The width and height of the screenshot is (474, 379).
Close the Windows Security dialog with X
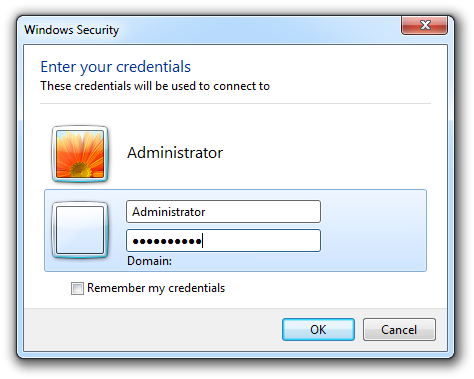pyautogui.click(x=424, y=25)
